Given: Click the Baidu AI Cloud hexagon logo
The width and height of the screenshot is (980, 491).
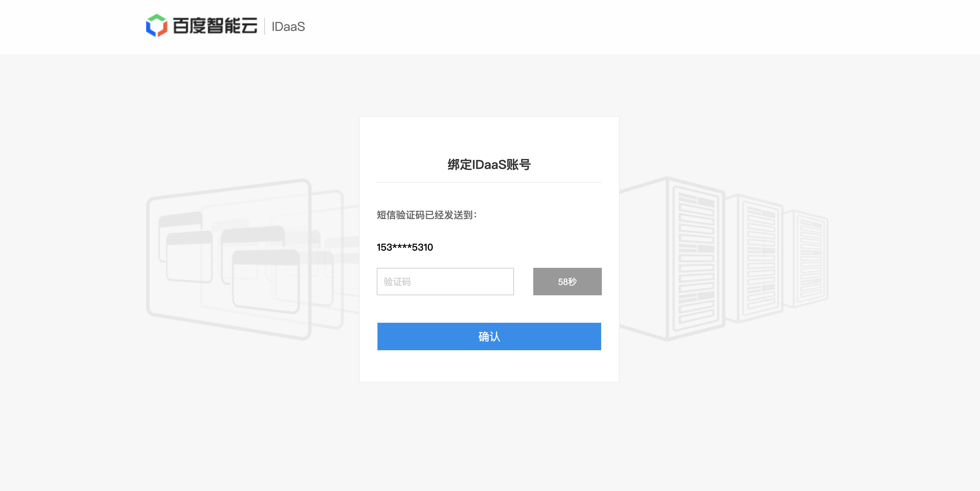Looking at the screenshot, I should 156,25.
